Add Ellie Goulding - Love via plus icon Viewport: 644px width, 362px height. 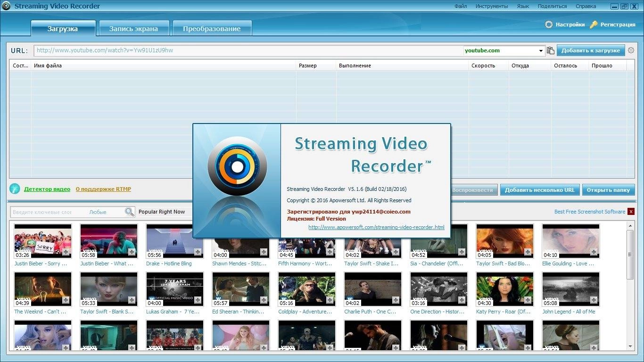(594, 252)
